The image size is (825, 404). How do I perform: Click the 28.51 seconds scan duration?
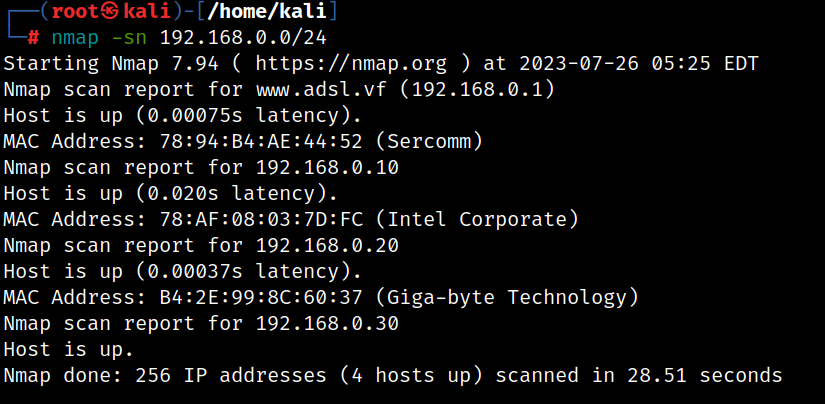(x=705, y=375)
